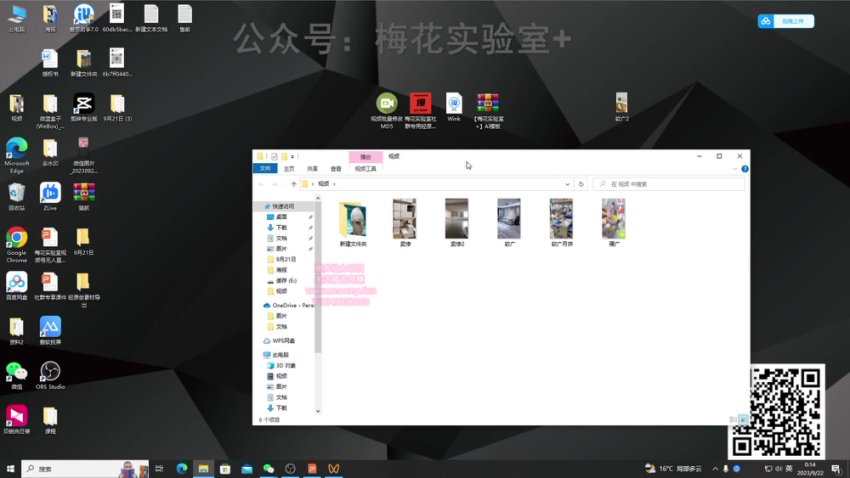Click the green 视频批量修改MD5 desktop icon
The width and height of the screenshot is (850, 478).
[x=386, y=103]
